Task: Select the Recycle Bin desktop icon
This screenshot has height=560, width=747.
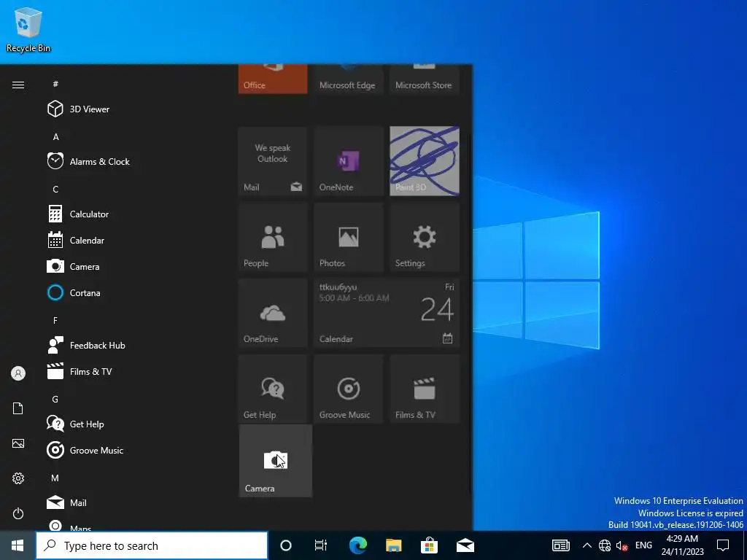Action: tap(28, 29)
